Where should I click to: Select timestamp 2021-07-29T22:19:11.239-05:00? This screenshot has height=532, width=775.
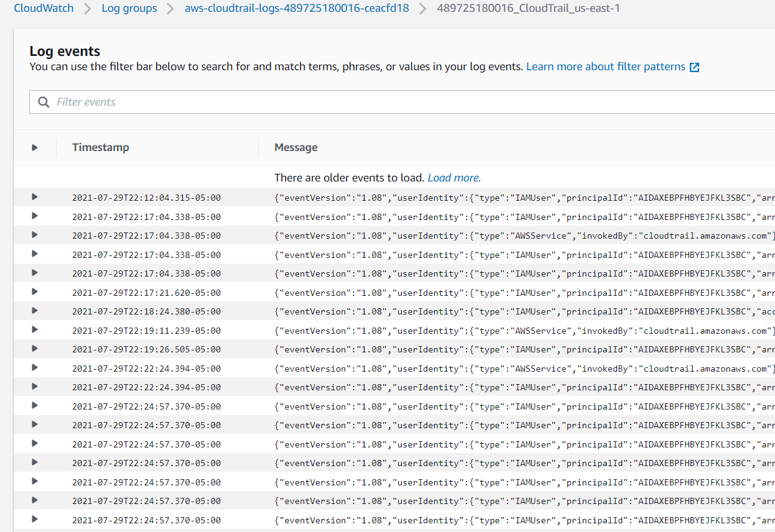coord(146,331)
